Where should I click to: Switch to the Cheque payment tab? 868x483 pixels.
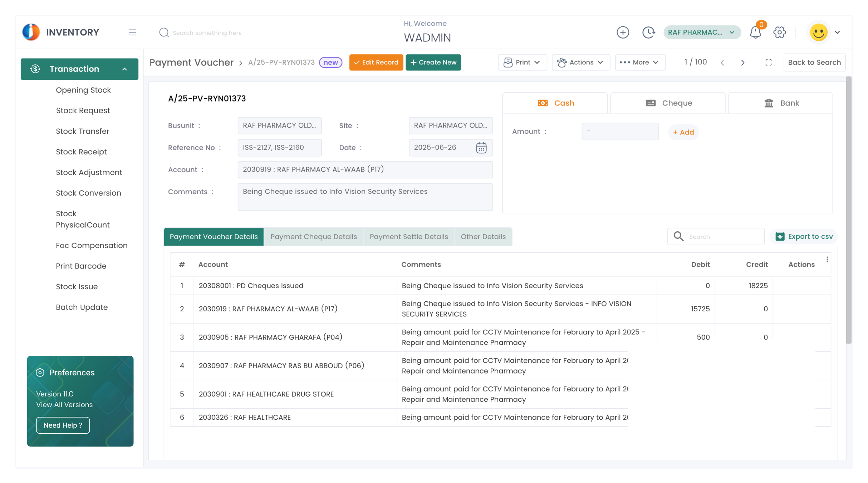(x=668, y=103)
